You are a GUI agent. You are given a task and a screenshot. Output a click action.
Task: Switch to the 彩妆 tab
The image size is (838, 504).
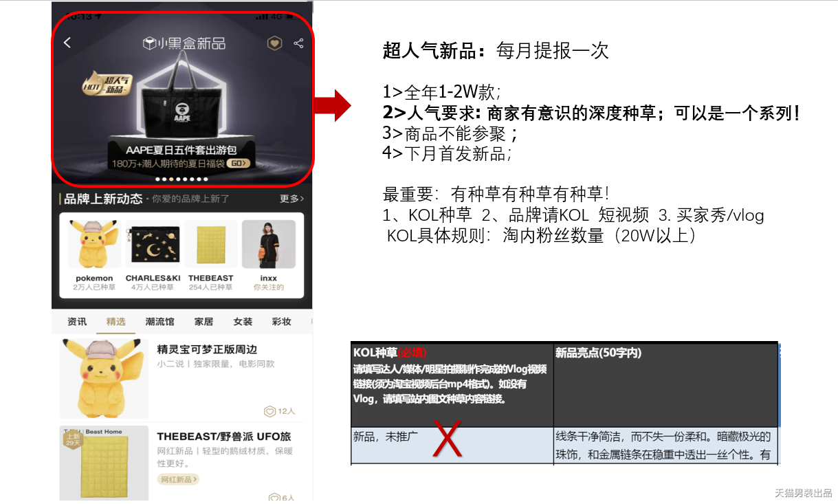(282, 321)
